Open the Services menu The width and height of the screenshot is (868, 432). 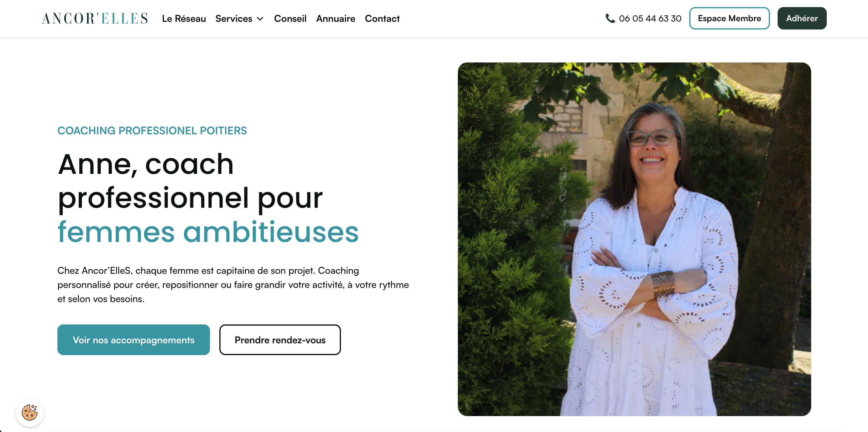(239, 19)
